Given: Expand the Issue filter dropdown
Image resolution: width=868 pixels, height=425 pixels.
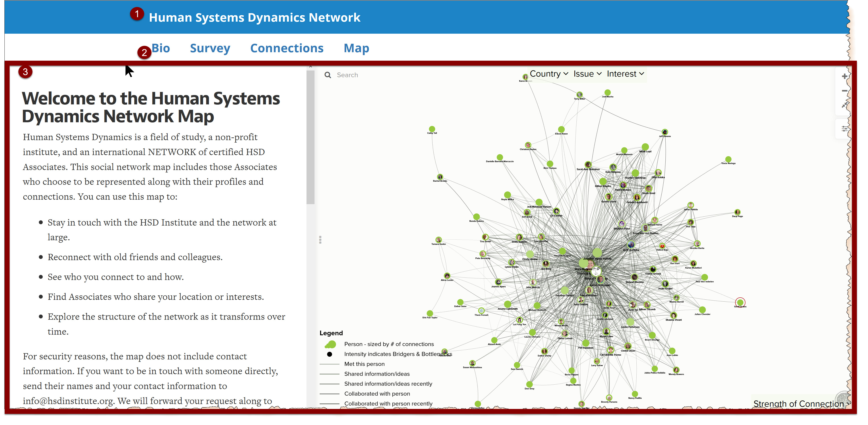Looking at the screenshot, I should tap(587, 74).
